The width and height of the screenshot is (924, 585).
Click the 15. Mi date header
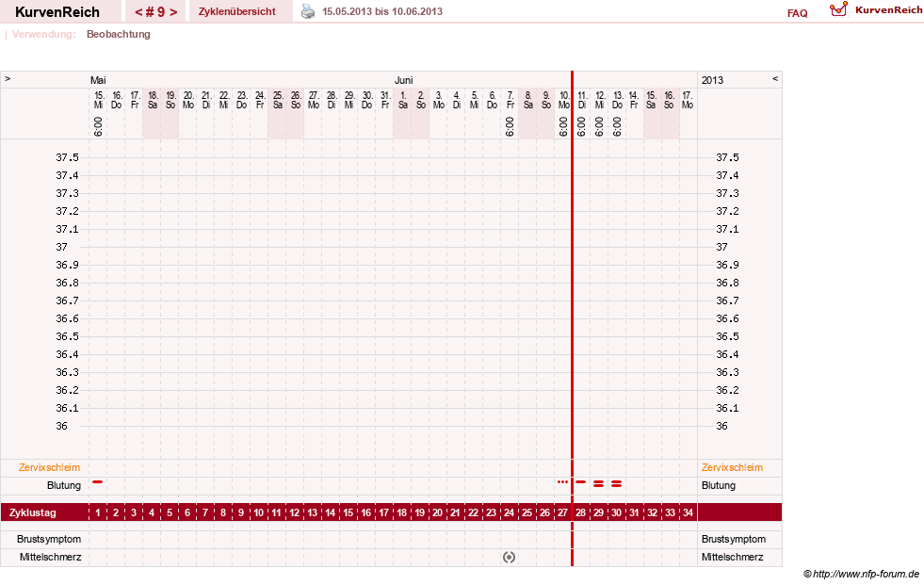pyautogui.click(x=98, y=100)
